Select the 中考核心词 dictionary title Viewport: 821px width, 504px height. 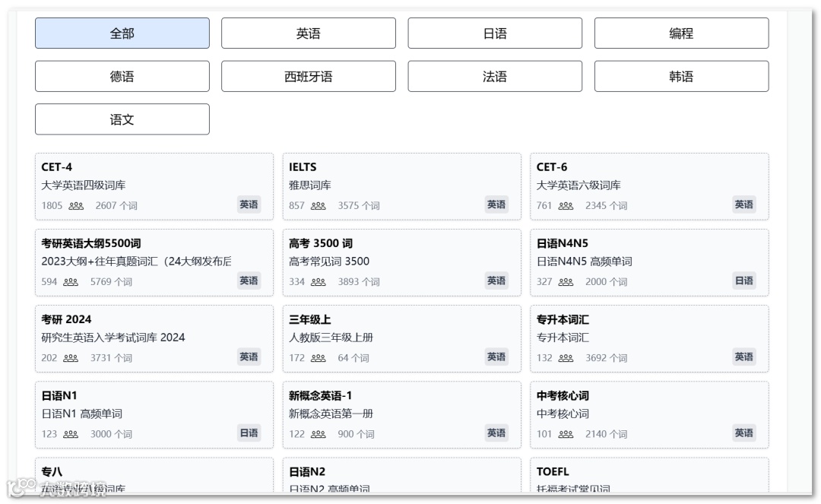(x=563, y=395)
